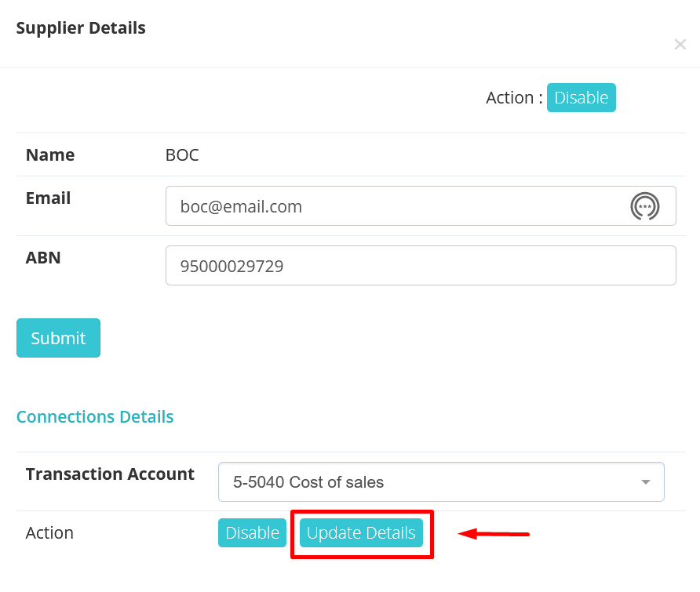Click the supplier name value BOC

tap(182, 155)
